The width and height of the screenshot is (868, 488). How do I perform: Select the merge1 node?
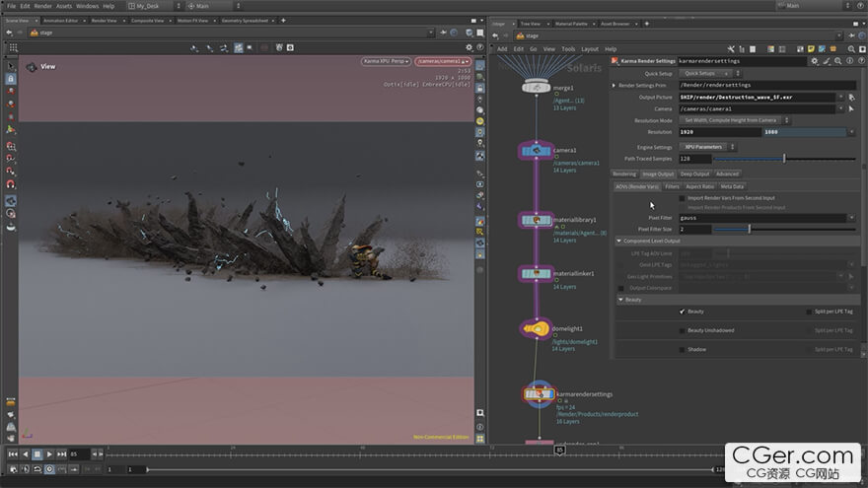(536, 88)
